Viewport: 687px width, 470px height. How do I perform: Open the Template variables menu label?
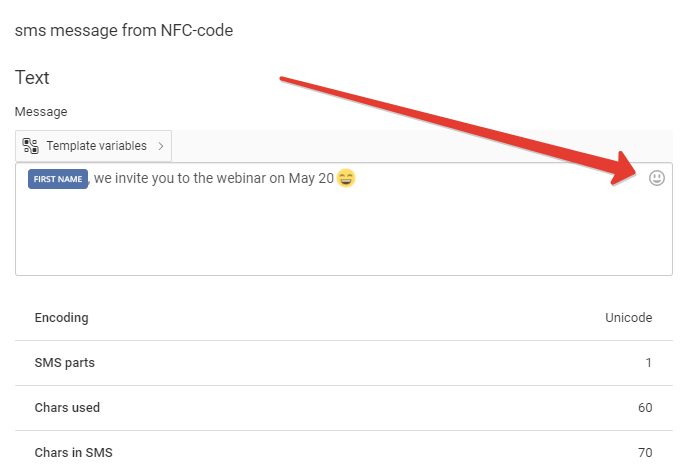pyautogui.click(x=96, y=145)
